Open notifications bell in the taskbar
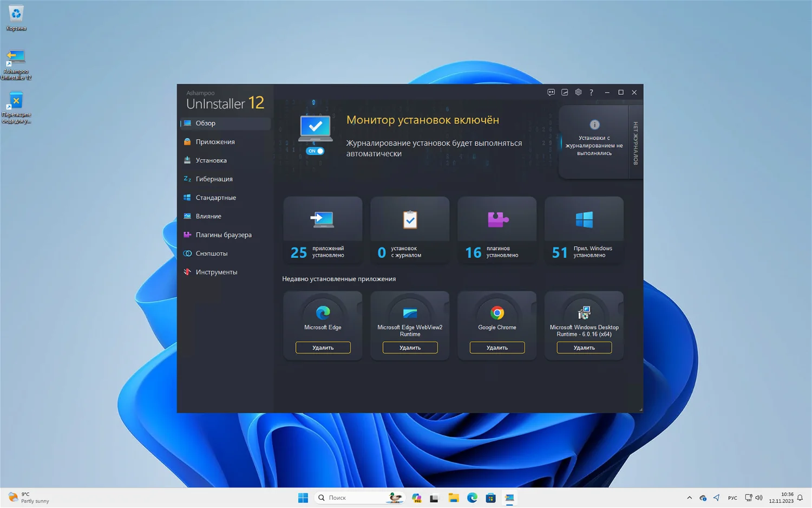Image resolution: width=812 pixels, height=508 pixels. pyautogui.click(x=800, y=498)
